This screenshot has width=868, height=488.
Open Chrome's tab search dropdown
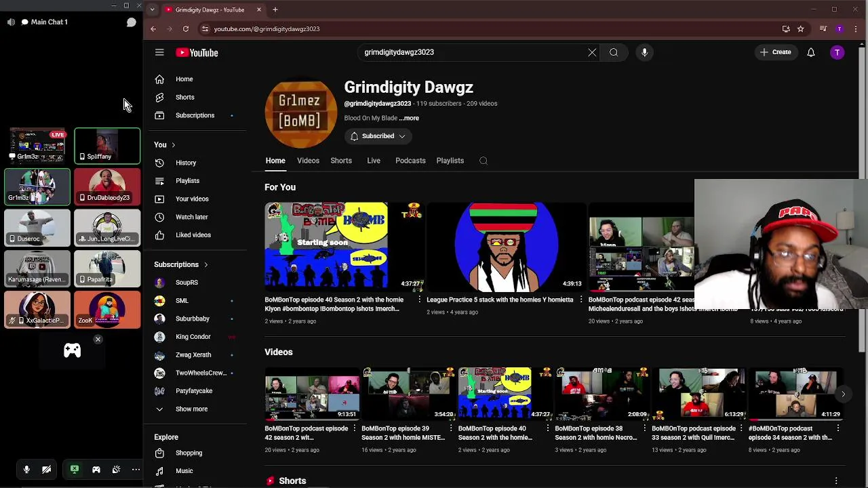coord(152,9)
